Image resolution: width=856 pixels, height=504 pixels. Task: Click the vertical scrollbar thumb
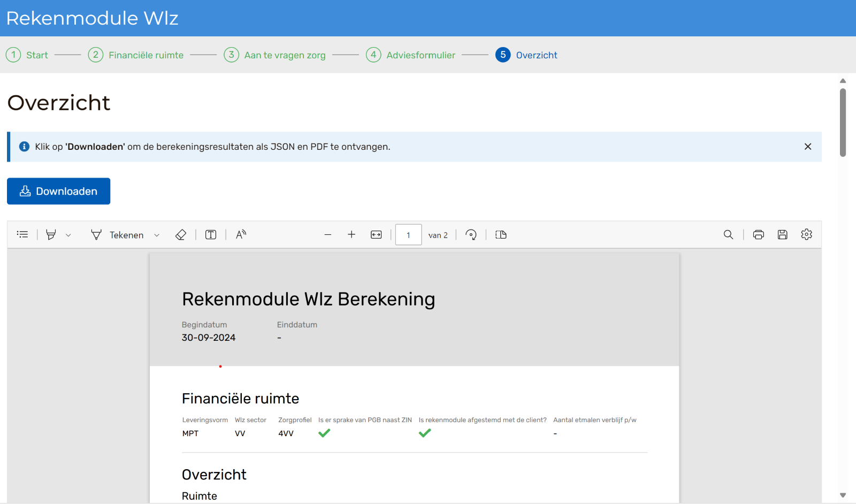tap(843, 123)
